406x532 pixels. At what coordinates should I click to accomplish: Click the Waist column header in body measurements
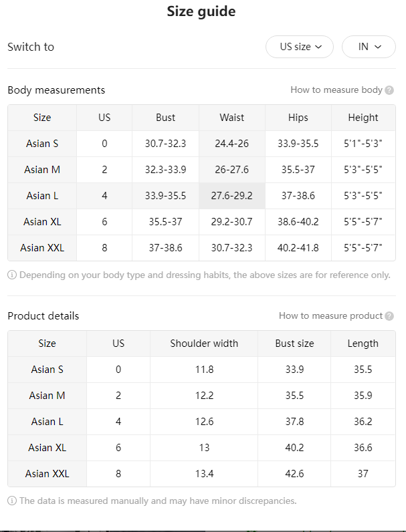[232, 118]
